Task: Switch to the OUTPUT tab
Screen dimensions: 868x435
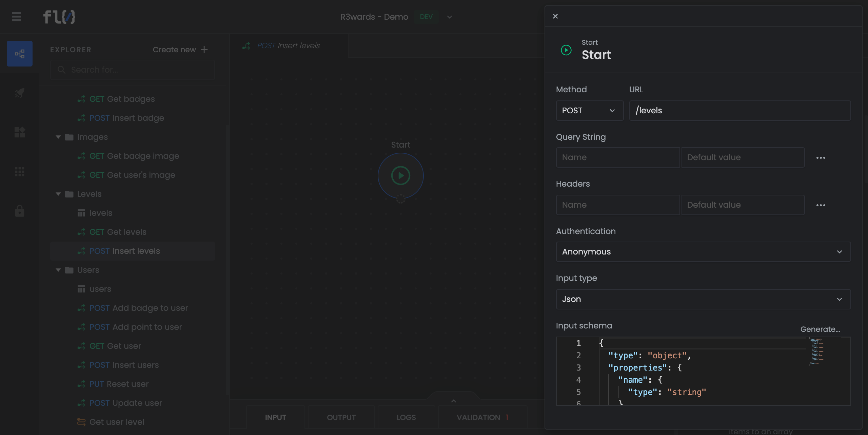Action: (x=341, y=417)
